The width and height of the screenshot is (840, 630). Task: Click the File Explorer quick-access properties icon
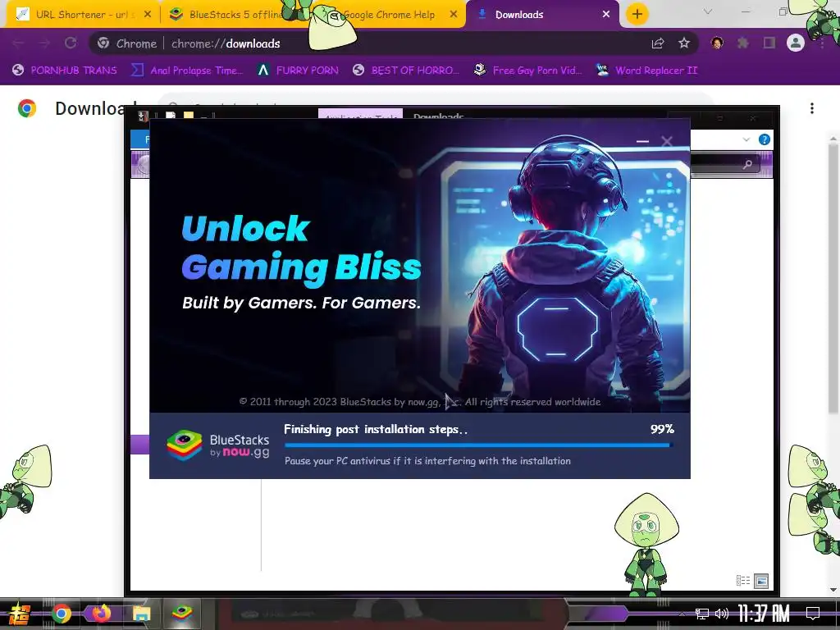[171, 115]
